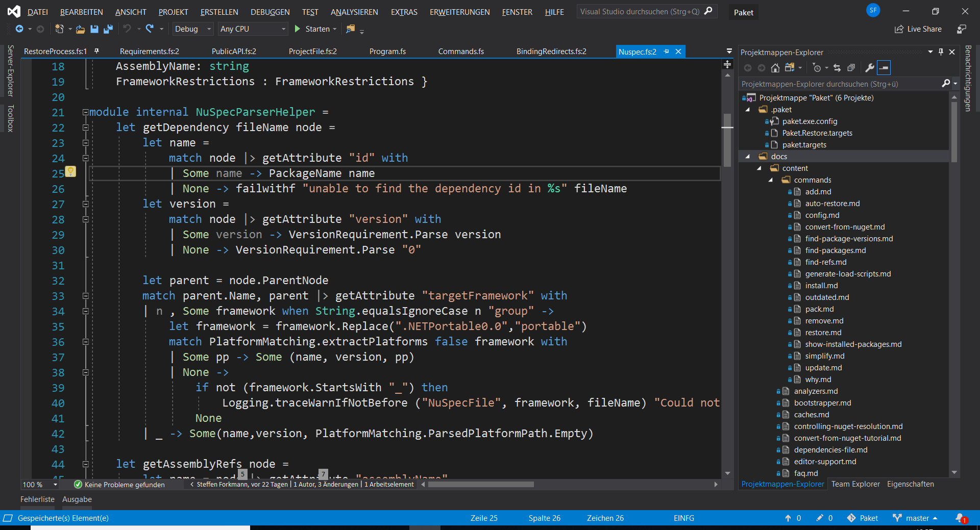The width and height of the screenshot is (980, 530).
Task: Open the DEBUGGEN menu
Action: tap(269, 12)
